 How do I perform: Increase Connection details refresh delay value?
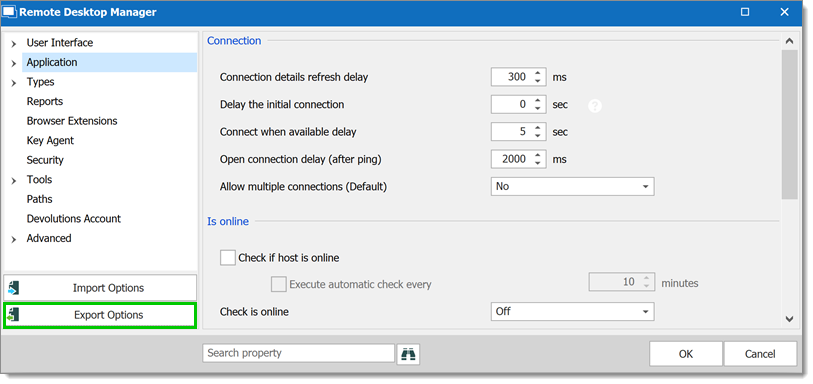pos(538,73)
